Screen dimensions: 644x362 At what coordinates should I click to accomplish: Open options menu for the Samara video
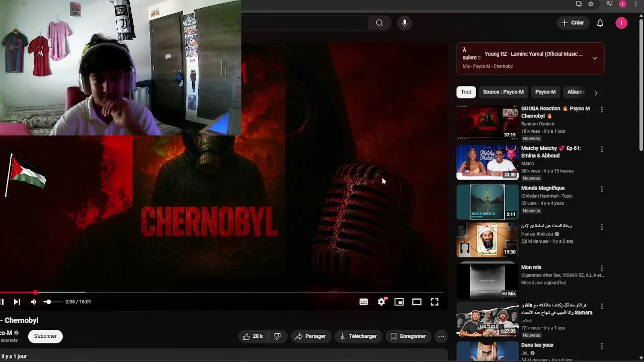602,306
